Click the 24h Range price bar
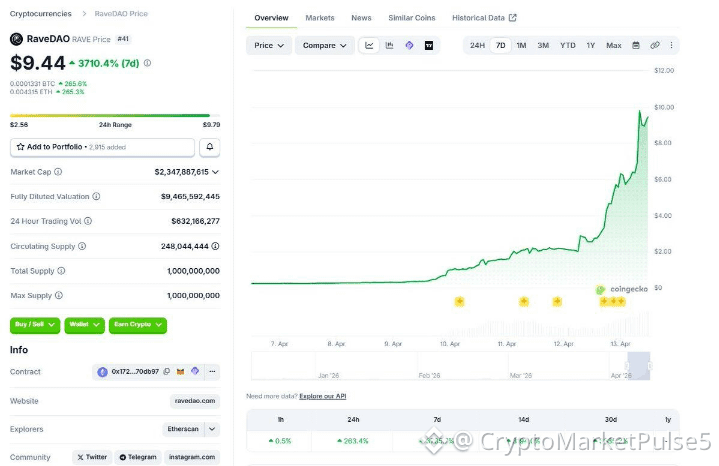 click(115, 116)
